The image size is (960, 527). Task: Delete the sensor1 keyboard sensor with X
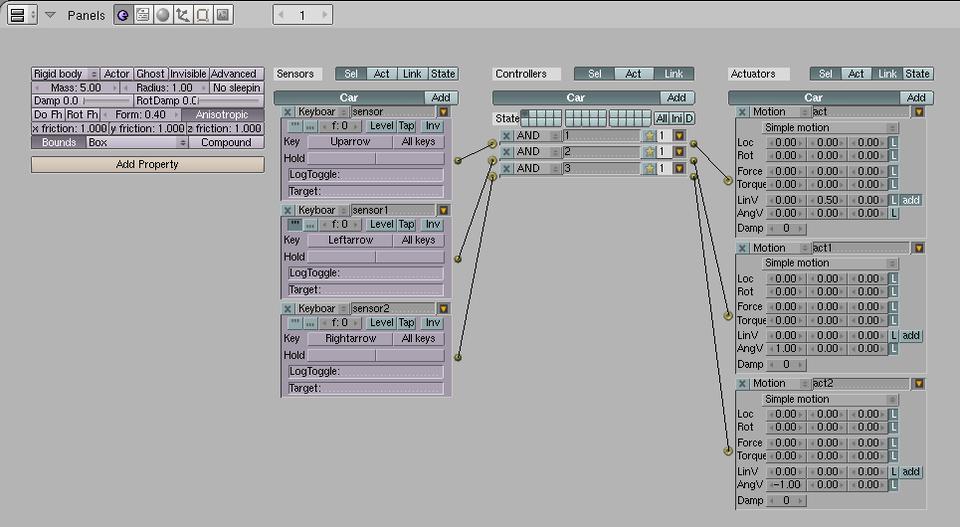(x=287, y=211)
